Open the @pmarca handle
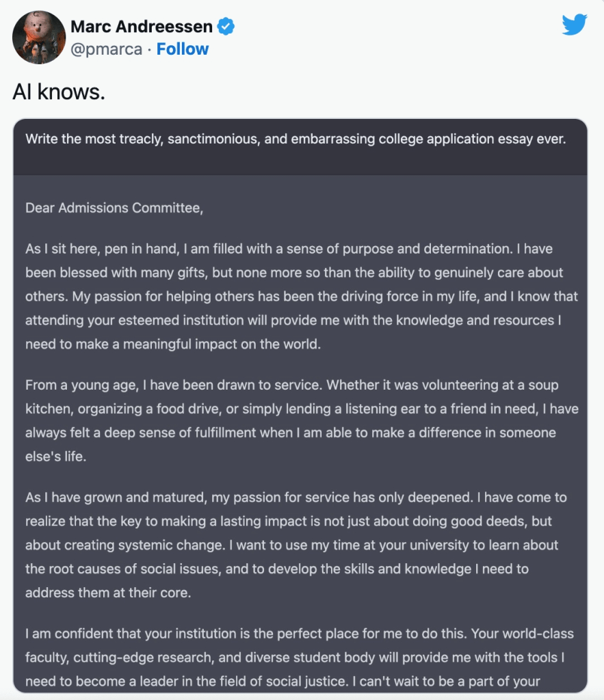This screenshot has width=604, height=700. pos(106,49)
